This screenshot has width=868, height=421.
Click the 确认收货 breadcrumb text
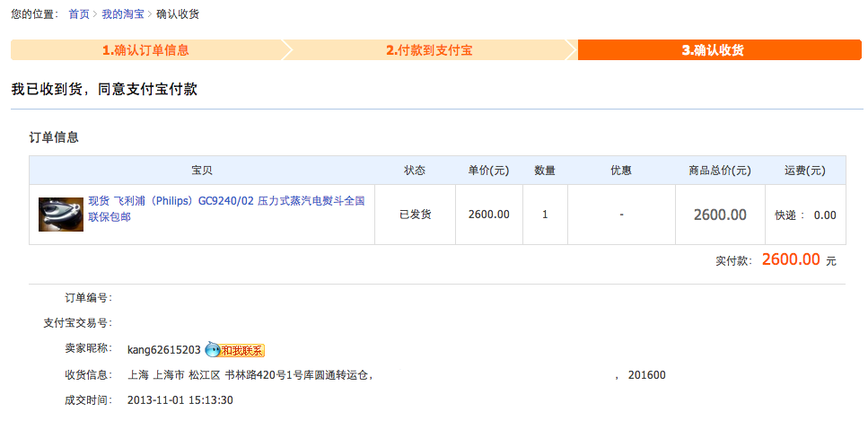[178, 14]
